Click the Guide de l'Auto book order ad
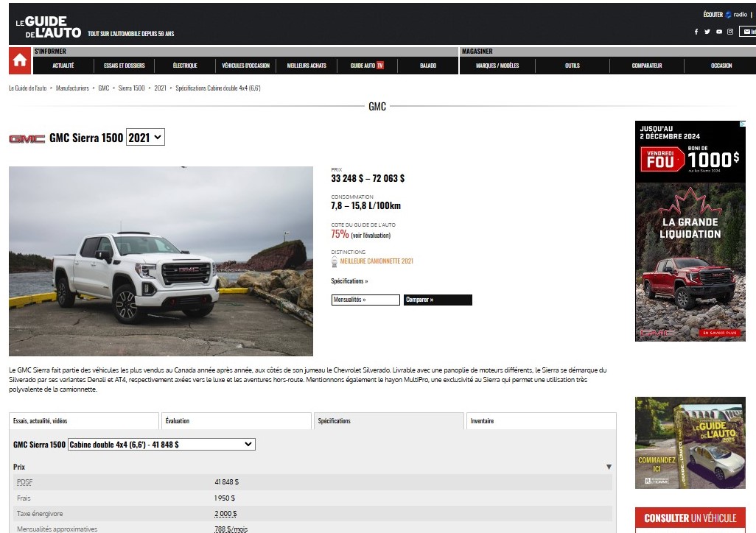 point(690,443)
